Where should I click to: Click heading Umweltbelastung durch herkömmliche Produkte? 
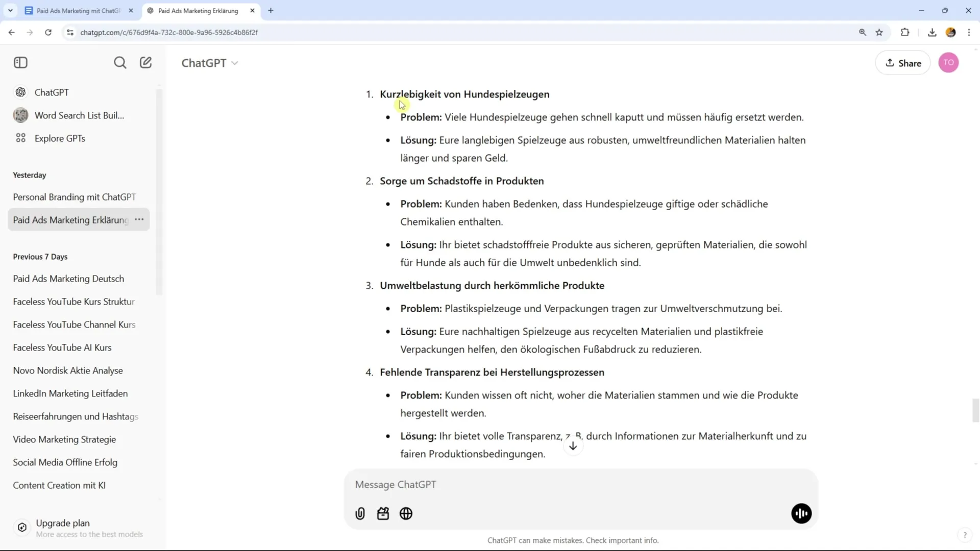(492, 286)
